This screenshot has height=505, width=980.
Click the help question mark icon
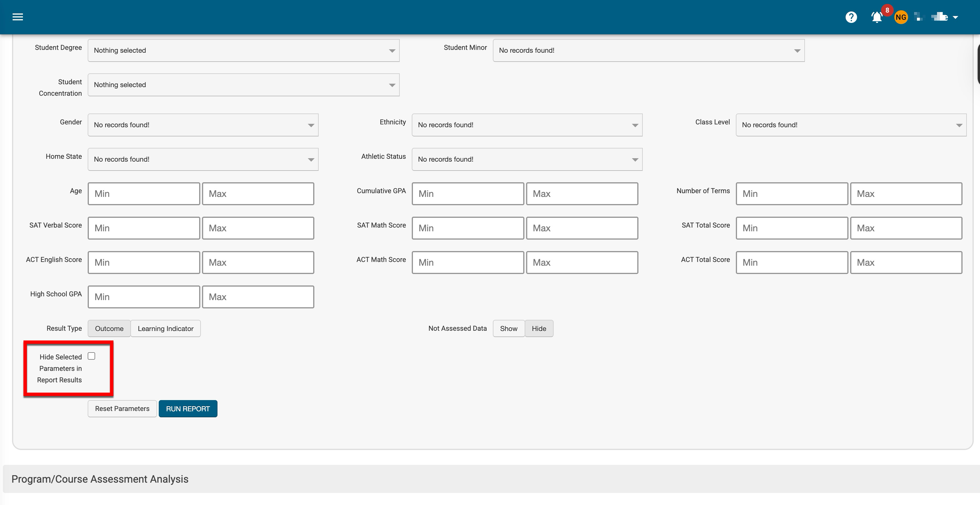pyautogui.click(x=851, y=17)
